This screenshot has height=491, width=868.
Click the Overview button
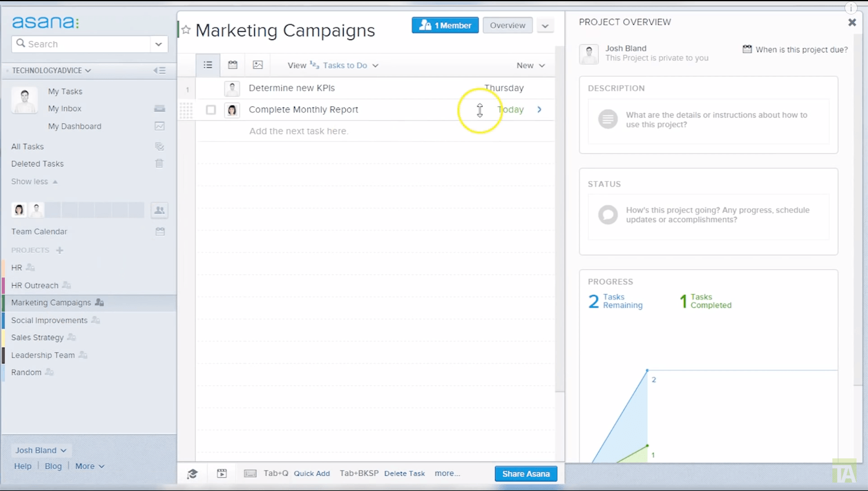508,25
